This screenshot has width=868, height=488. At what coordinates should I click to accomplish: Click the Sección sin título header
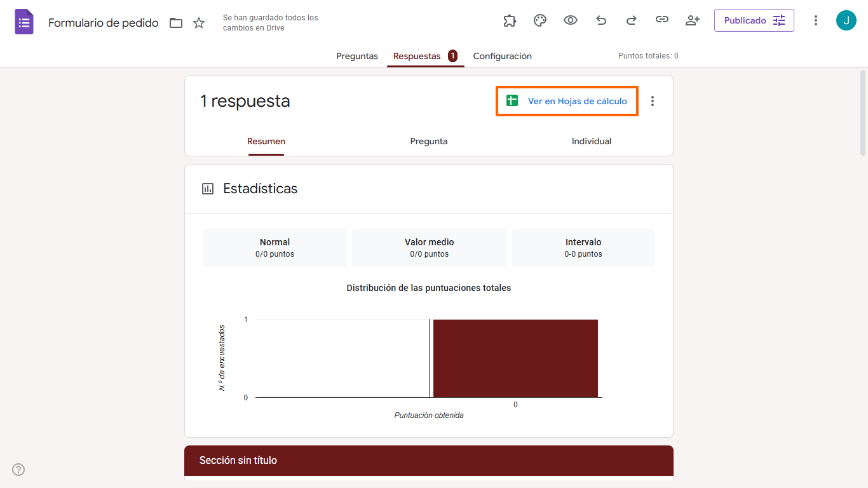coord(429,461)
